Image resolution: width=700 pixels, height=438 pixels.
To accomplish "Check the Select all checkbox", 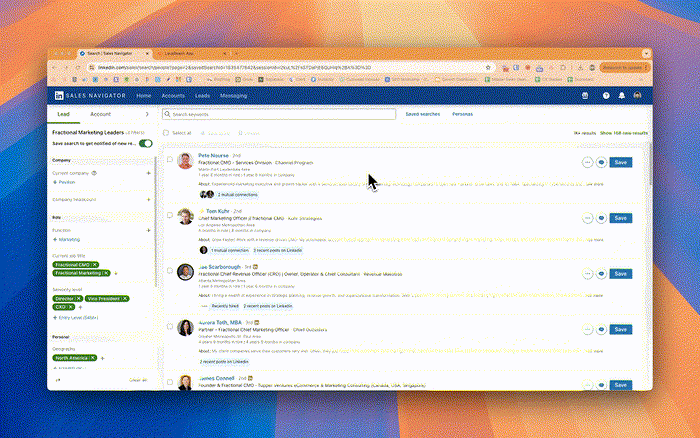I will coord(166,133).
